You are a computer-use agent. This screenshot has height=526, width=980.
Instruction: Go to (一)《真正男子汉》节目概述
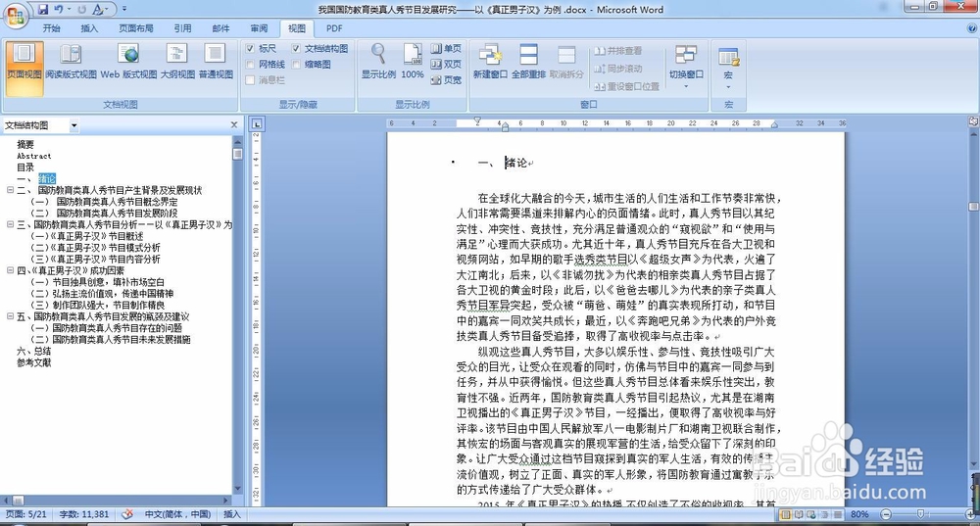[x=87, y=236]
